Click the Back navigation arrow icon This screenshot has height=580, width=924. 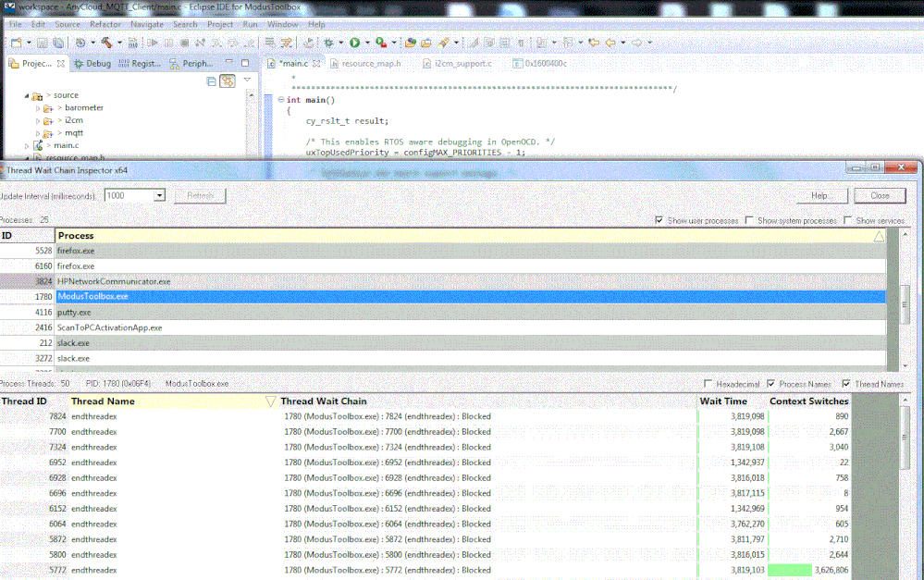tap(610, 43)
